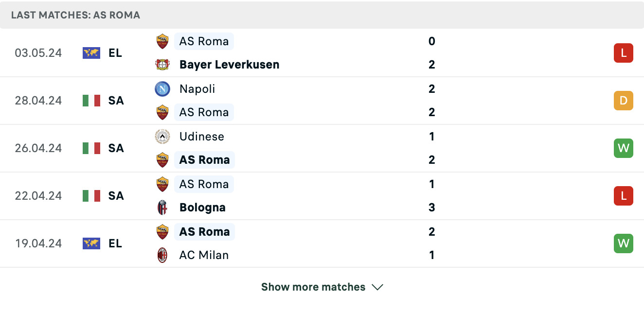
Task: Open the Napoli team link
Action: 197,89
